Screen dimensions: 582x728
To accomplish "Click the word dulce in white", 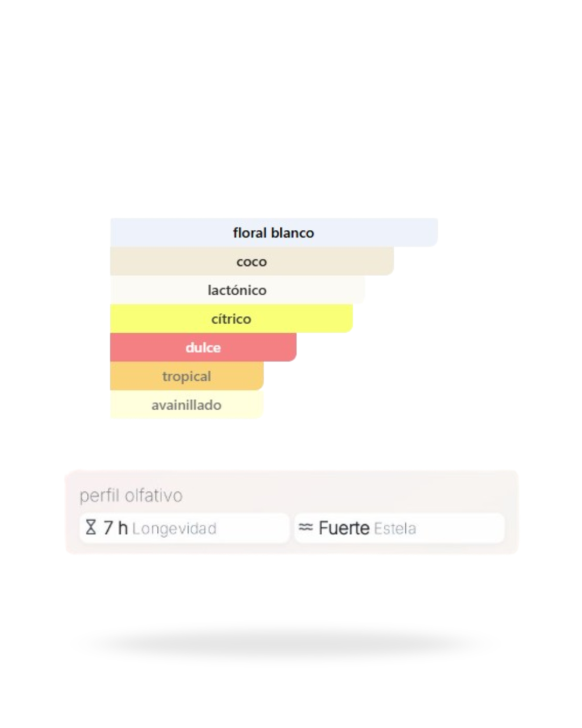I will pyautogui.click(x=203, y=348).
